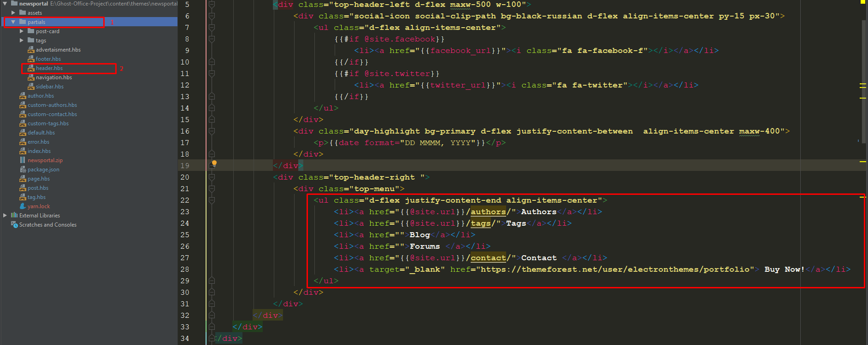
Task: Fold the ul block at line 22
Action: (212, 200)
